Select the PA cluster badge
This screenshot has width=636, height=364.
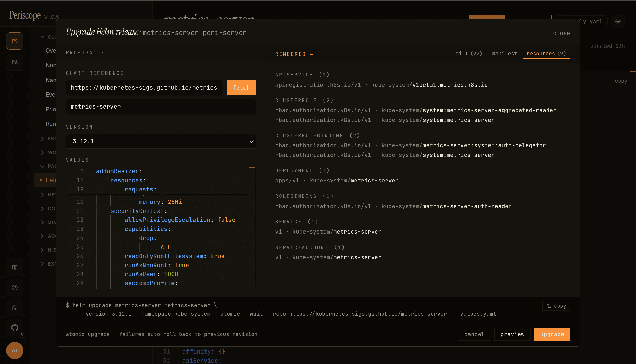[15, 62]
